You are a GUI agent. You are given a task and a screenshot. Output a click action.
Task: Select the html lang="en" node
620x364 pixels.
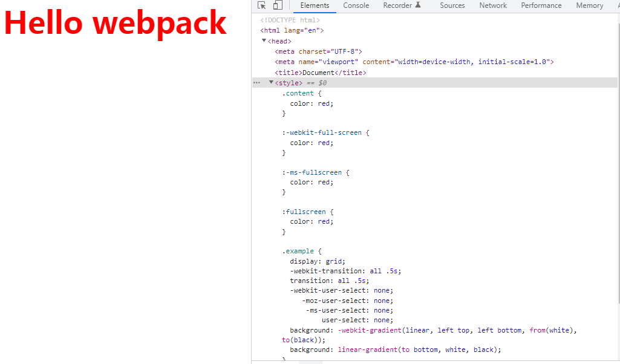tap(292, 30)
